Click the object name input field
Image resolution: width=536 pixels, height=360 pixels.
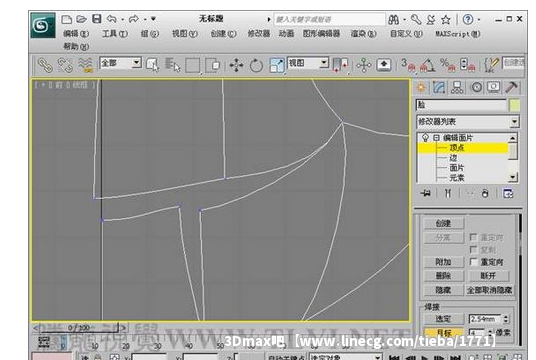pyautogui.click(x=461, y=105)
